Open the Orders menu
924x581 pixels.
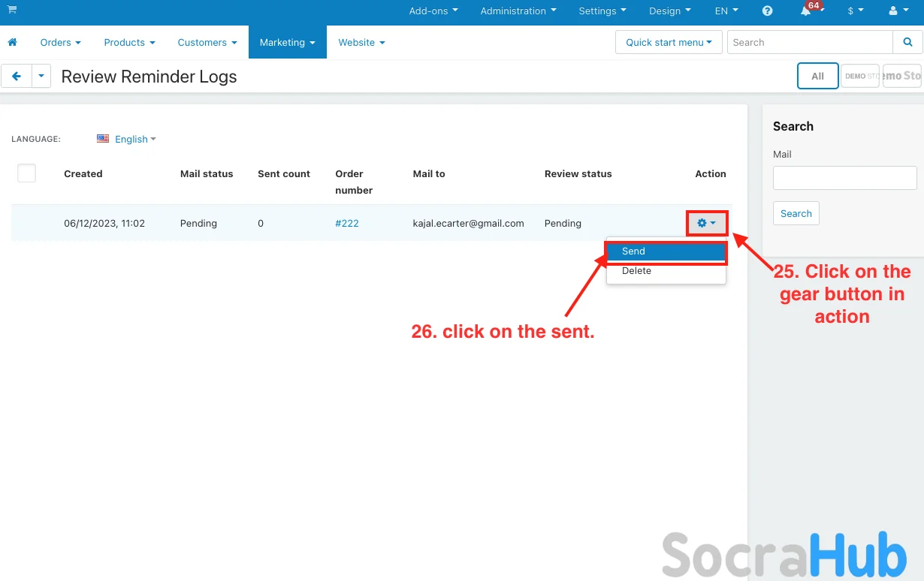point(60,42)
